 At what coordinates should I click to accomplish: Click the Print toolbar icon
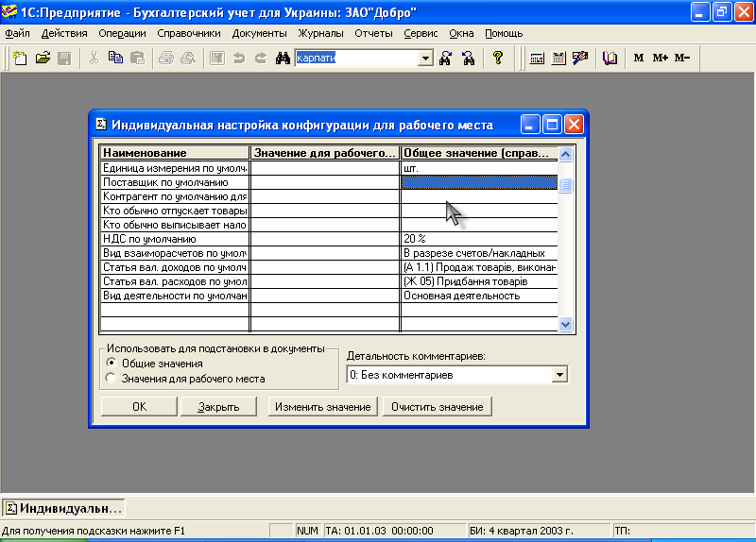tap(166, 59)
